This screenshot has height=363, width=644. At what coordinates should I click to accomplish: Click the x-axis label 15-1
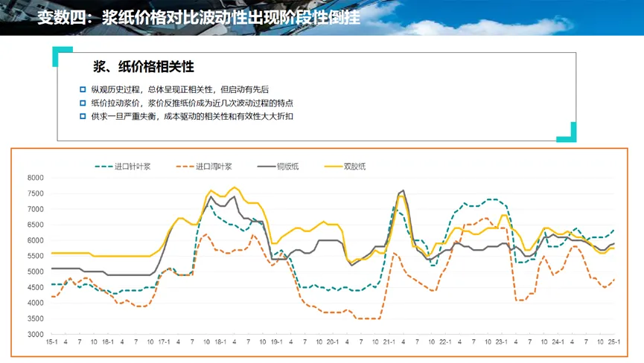pos(51,341)
